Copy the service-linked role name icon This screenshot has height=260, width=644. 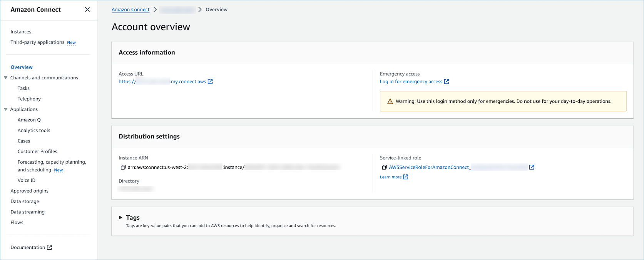(x=384, y=167)
